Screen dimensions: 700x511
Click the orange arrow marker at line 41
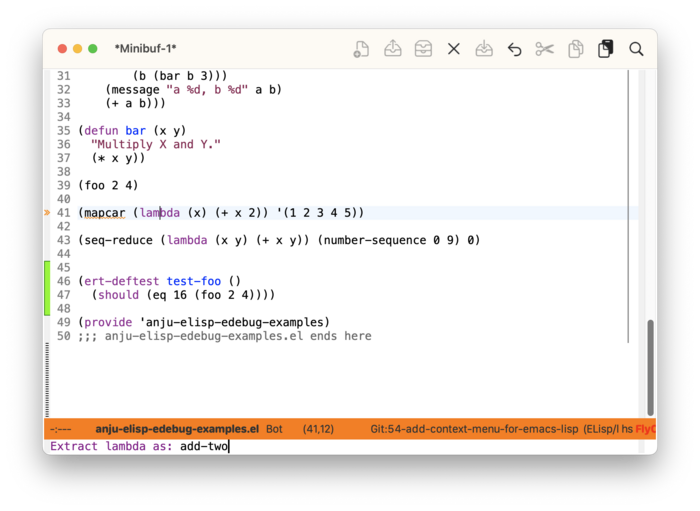[x=47, y=212]
